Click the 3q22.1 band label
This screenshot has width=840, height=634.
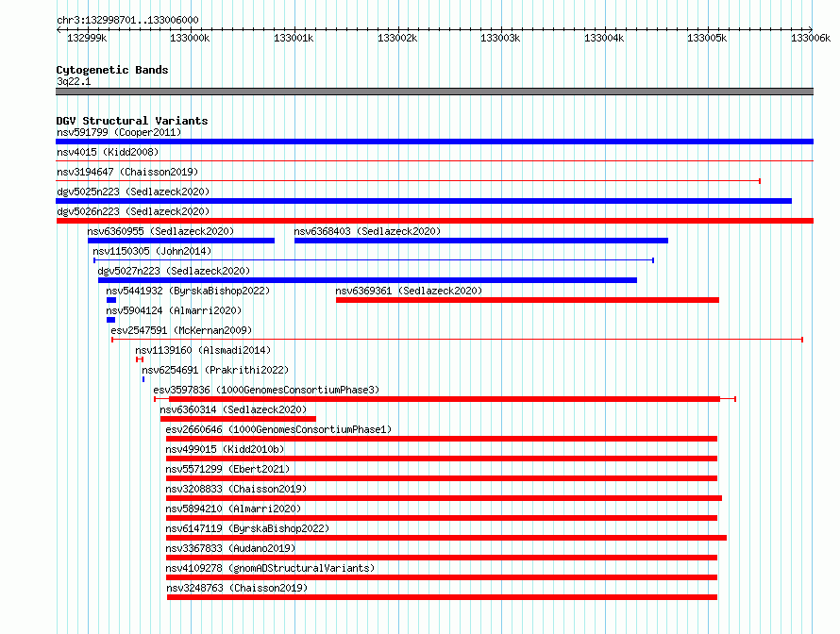click(x=74, y=81)
